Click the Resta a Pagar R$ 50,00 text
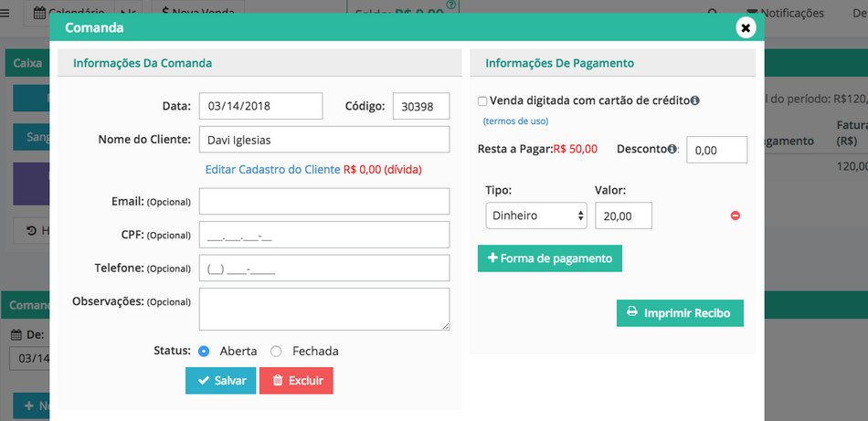Screen dimensions: 868x421 537,149
